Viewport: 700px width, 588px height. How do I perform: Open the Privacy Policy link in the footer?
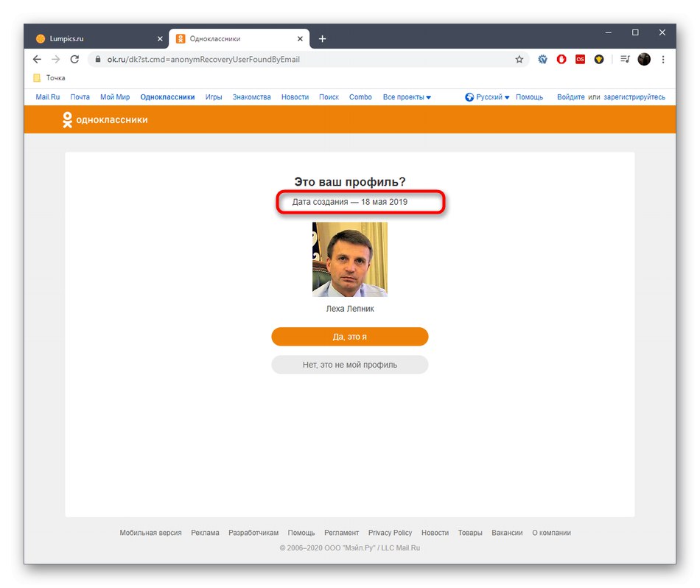pos(390,532)
